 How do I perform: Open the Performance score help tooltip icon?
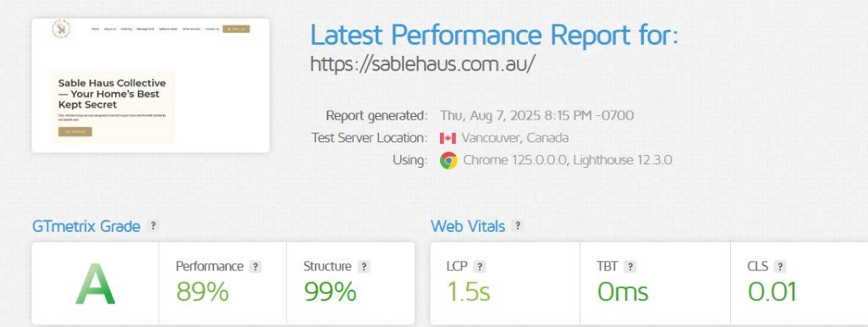tap(255, 267)
